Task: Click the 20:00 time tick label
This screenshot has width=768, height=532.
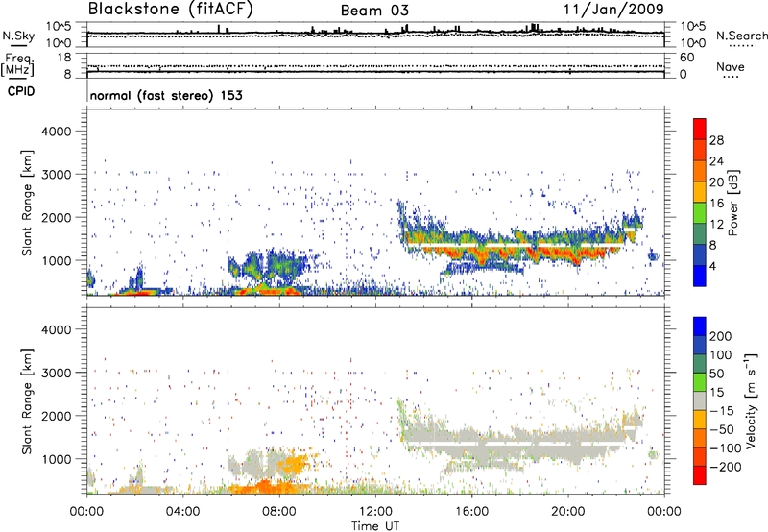Action: 567,512
